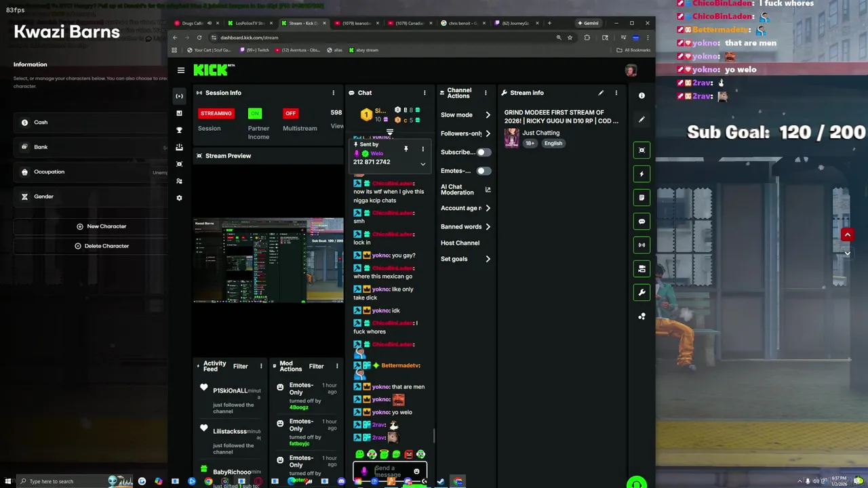
Task: Open Activity Feed Filter
Action: (241, 366)
